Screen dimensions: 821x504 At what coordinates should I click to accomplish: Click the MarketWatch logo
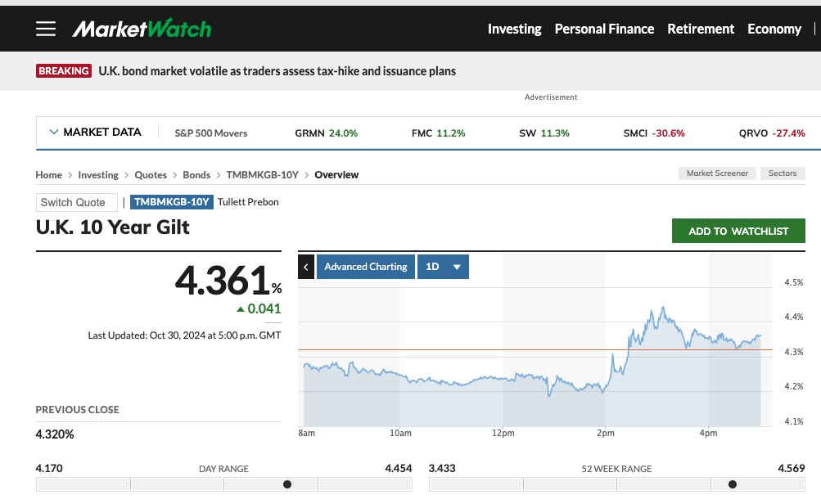(x=142, y=29)
